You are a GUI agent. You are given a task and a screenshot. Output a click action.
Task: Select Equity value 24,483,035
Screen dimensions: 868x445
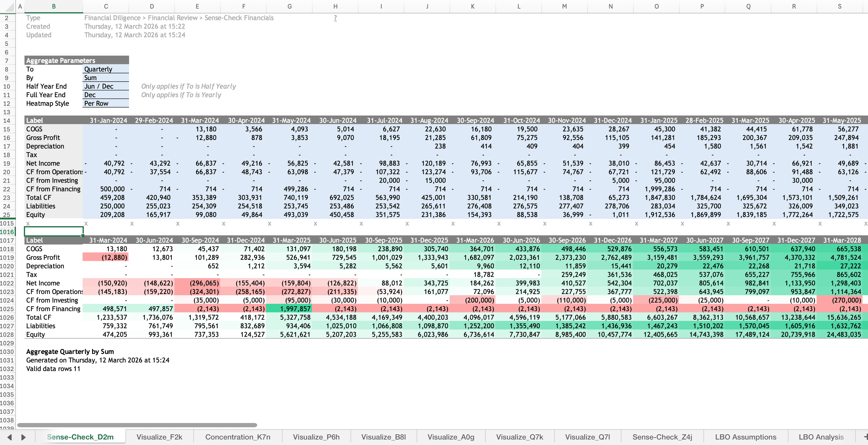[839, 335]
